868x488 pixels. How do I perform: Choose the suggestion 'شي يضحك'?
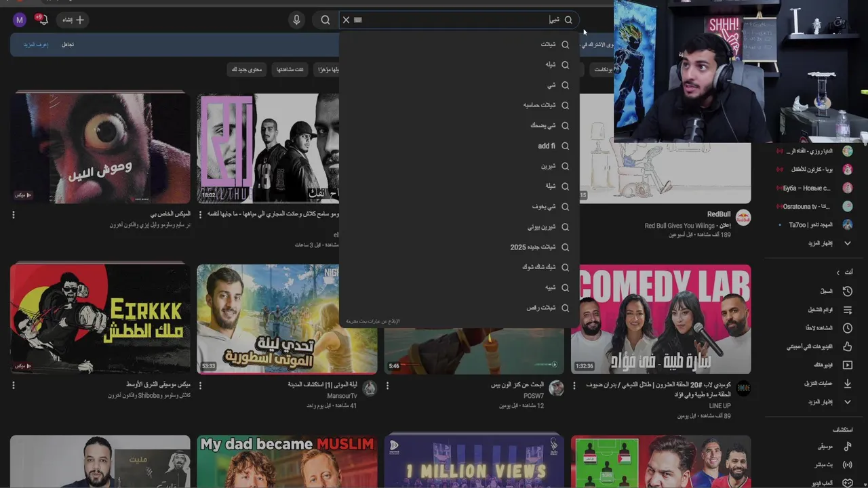tap(459, 125)
